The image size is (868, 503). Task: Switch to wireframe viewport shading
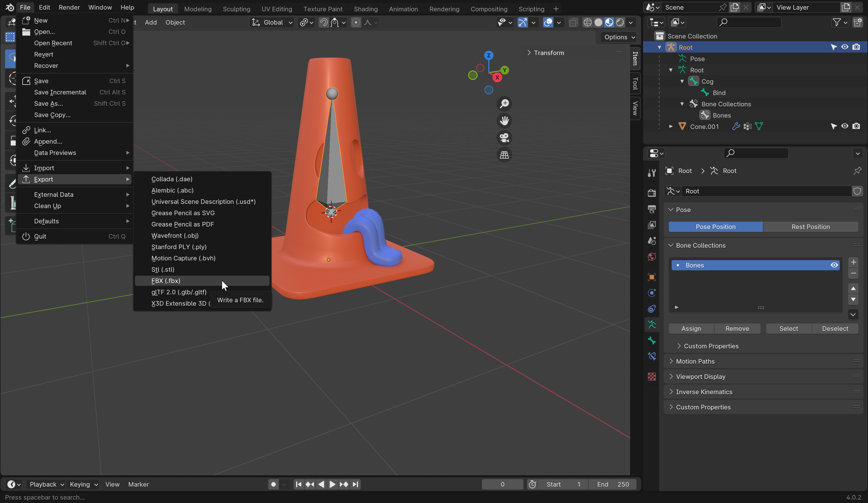[588, 22]
